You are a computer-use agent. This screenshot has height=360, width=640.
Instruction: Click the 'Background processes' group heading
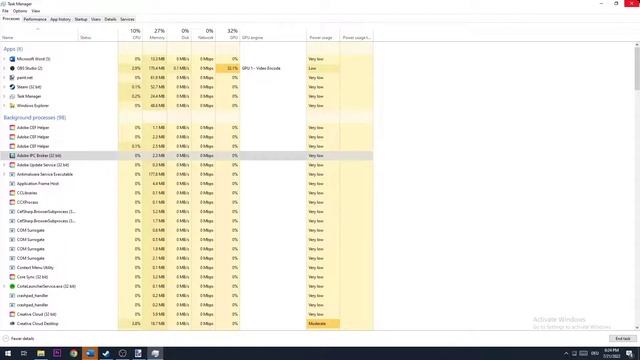35,118
